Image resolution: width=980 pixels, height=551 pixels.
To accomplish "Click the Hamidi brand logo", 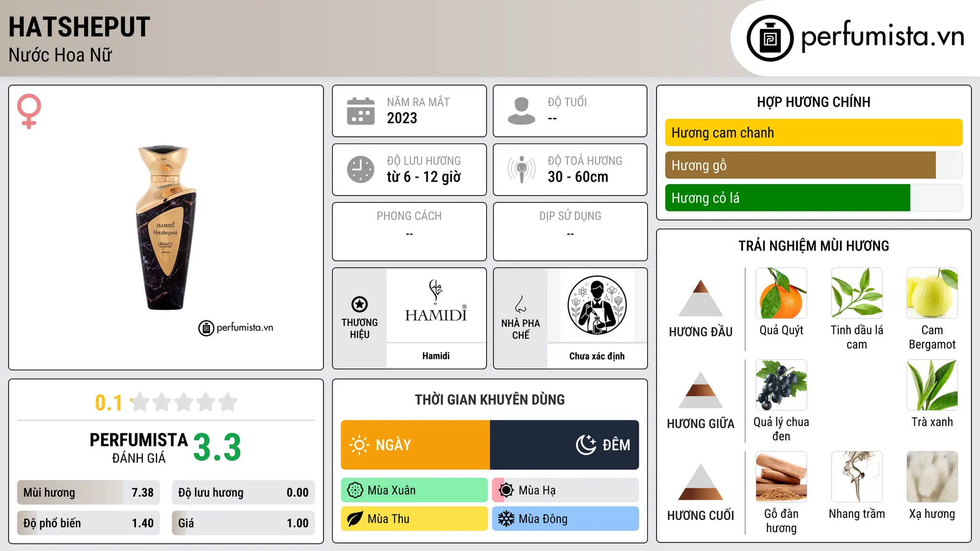I will 436,300.
